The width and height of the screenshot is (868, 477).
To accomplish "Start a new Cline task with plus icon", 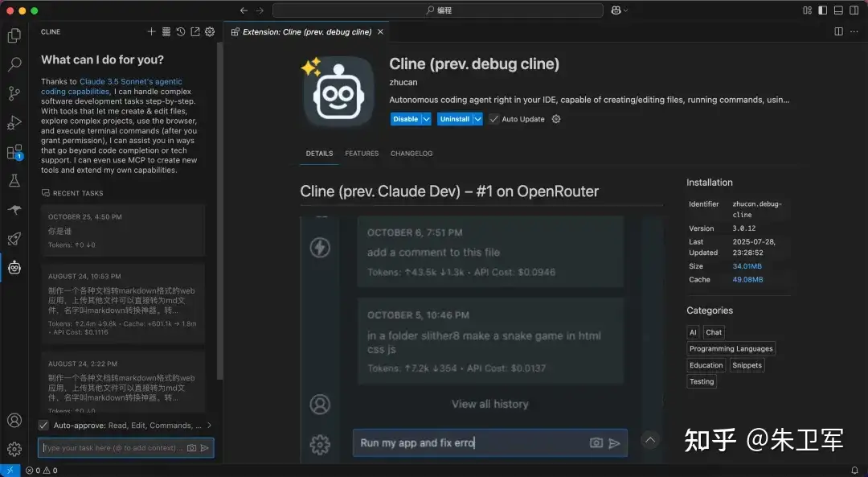I will click(151, 31).
